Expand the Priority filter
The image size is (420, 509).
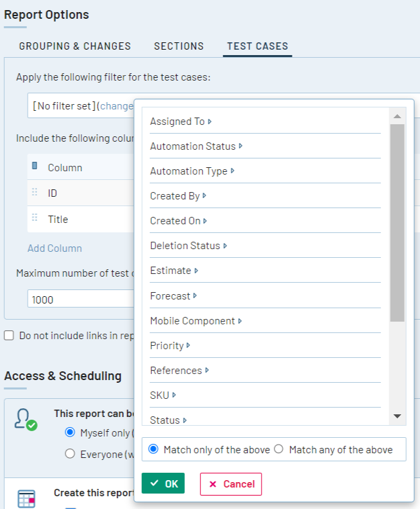pyautogui.click(x=170, y=346)
